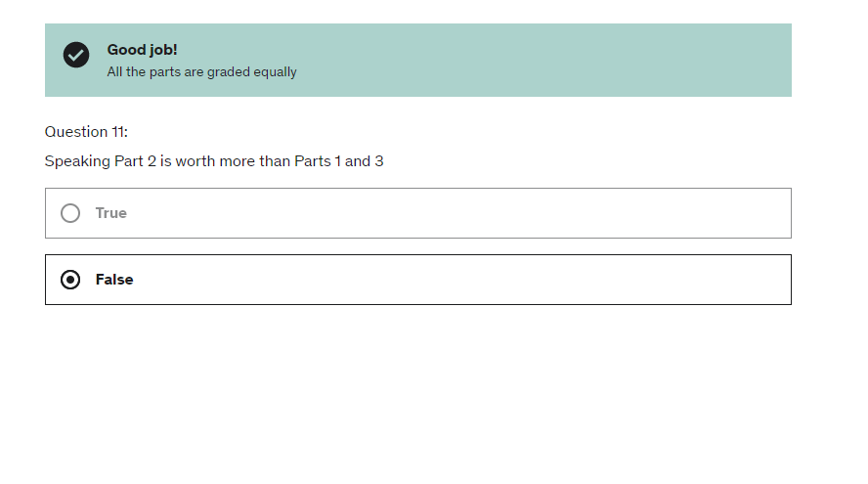Click empty space inside the False option box

440,280
